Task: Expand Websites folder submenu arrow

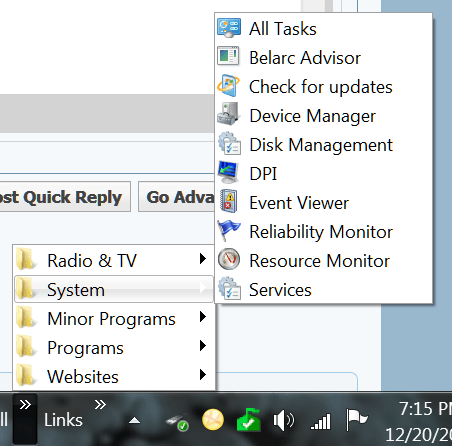Action: tap(202, 375)
